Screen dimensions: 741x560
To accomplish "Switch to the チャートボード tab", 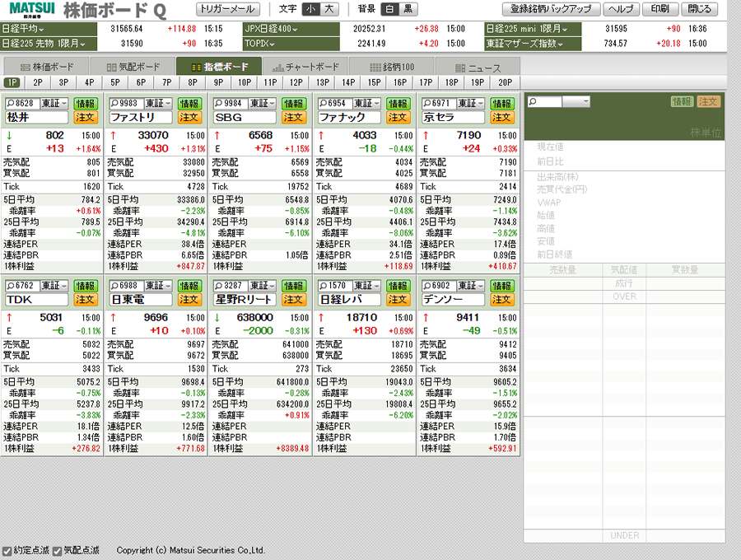I will tap(305, 67).
